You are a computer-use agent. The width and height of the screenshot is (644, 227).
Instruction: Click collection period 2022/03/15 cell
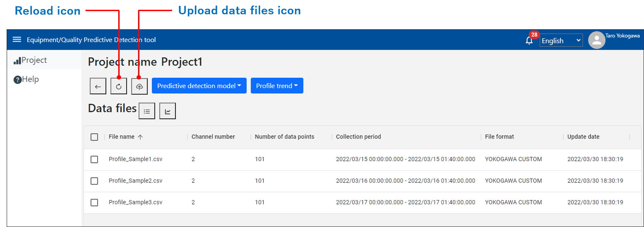click(x=405, y=159)
